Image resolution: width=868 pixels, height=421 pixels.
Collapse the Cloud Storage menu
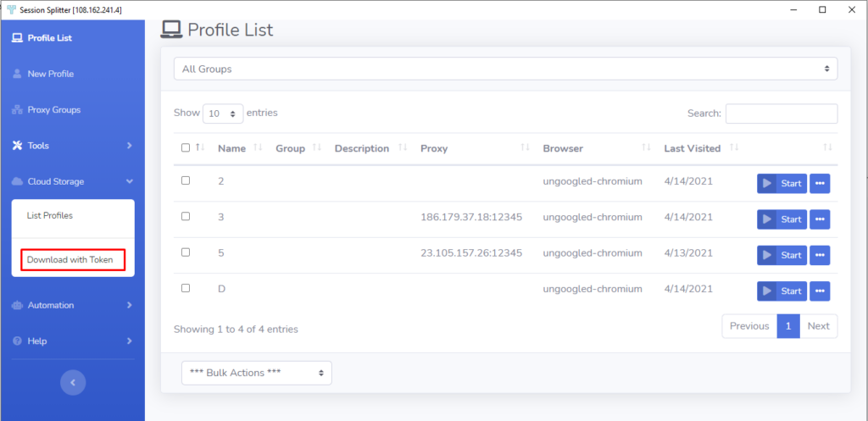pos(73,181)
